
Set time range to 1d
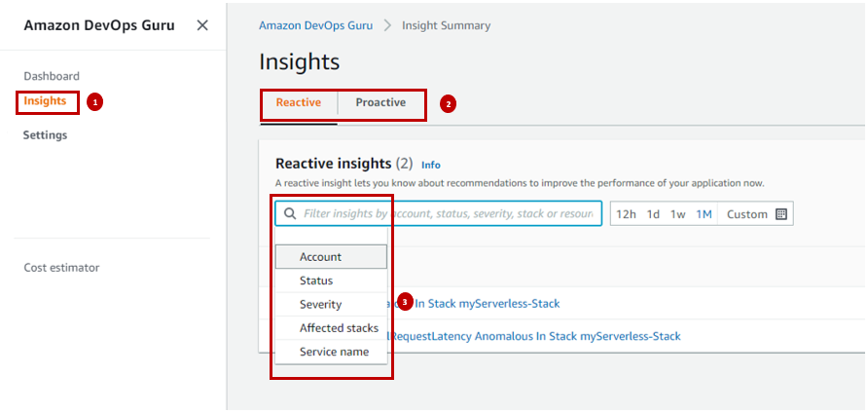pos(653,214)
